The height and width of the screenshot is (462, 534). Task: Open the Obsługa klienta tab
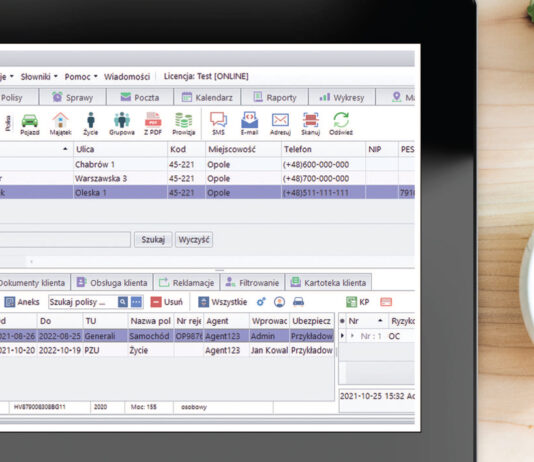(112, 283)
